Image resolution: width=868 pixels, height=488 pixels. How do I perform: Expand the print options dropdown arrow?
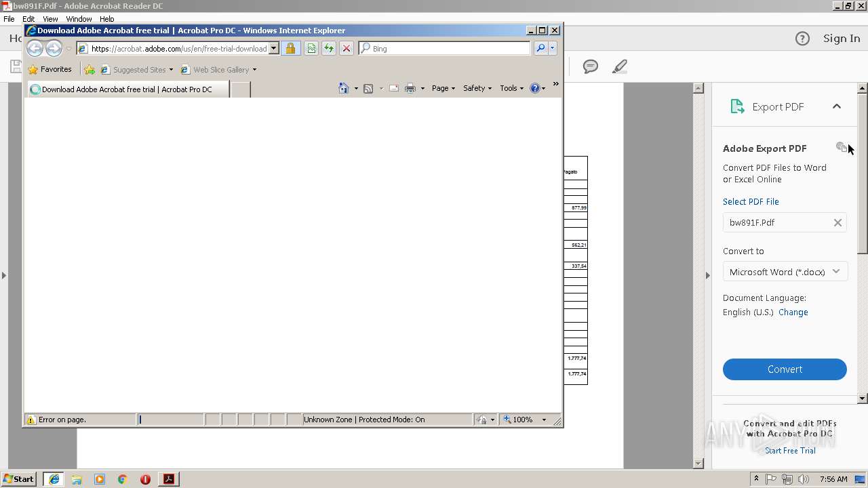pos(422,88)
